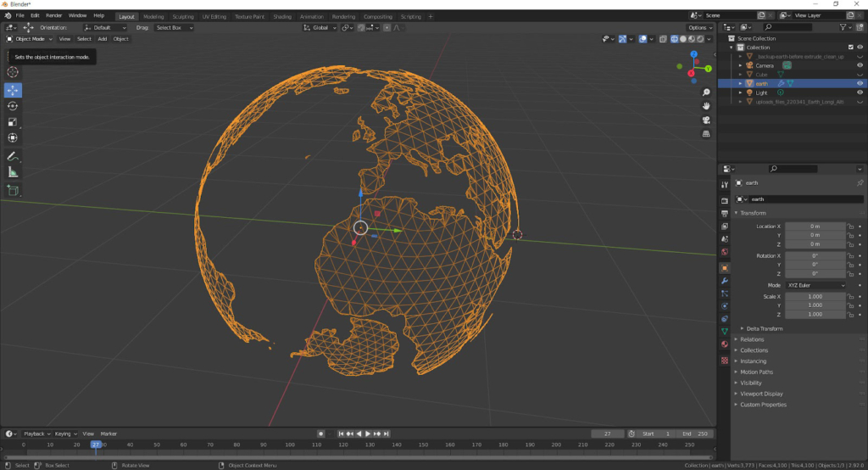Click the Location X value field

pyautogui.click(x=815, y=227)
